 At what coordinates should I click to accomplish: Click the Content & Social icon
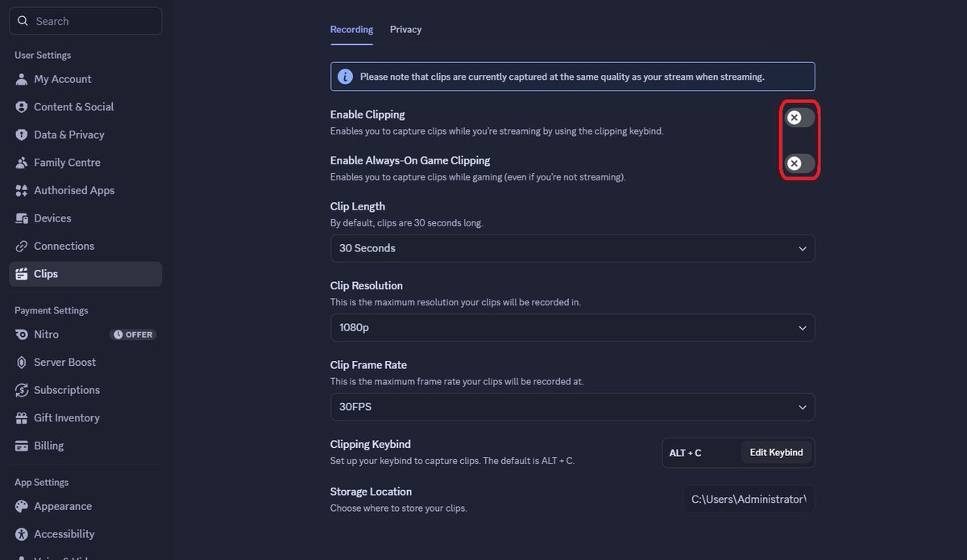click(x=22, y=107)
